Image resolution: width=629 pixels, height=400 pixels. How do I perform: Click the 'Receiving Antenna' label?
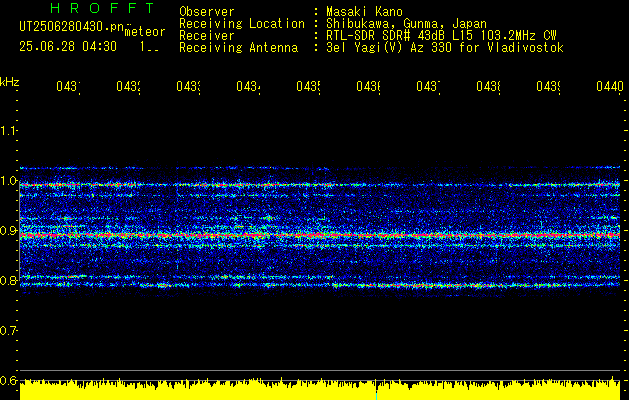tap(238, 48)
